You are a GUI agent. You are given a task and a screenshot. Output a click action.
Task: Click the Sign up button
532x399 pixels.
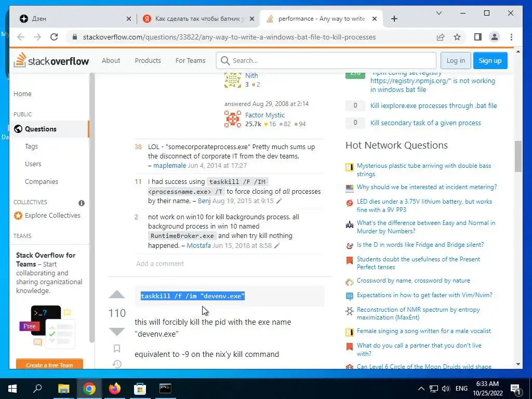click(x=490, y=60)
